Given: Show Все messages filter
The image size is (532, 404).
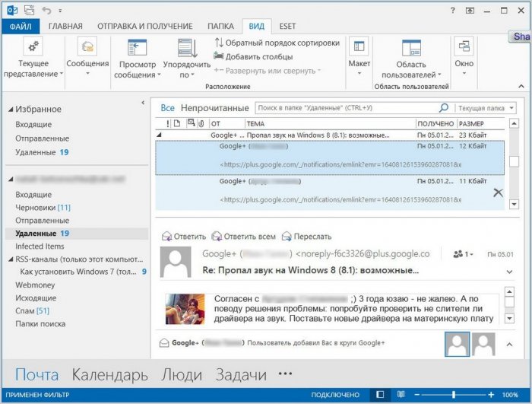Looking at the screenshot, I should (x=167, y=108).
